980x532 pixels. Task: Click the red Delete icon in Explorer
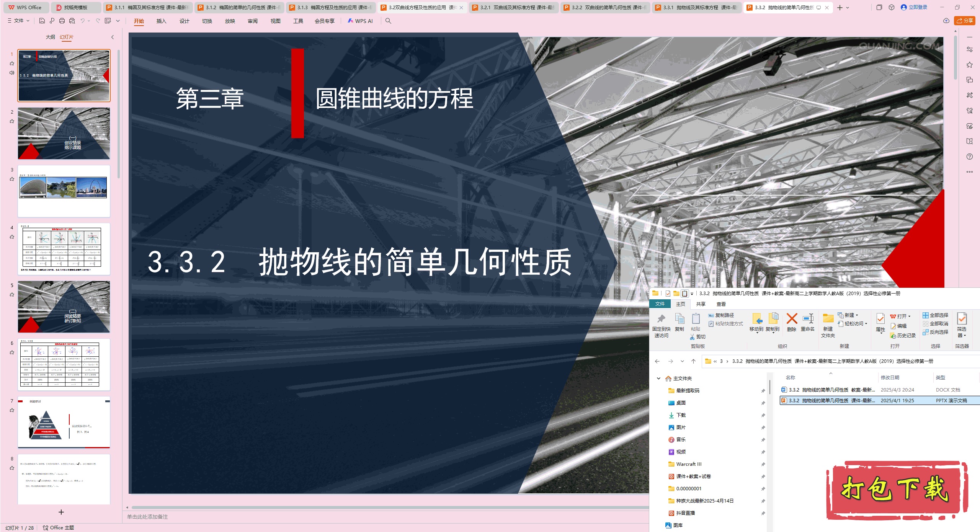coord(792,322)
